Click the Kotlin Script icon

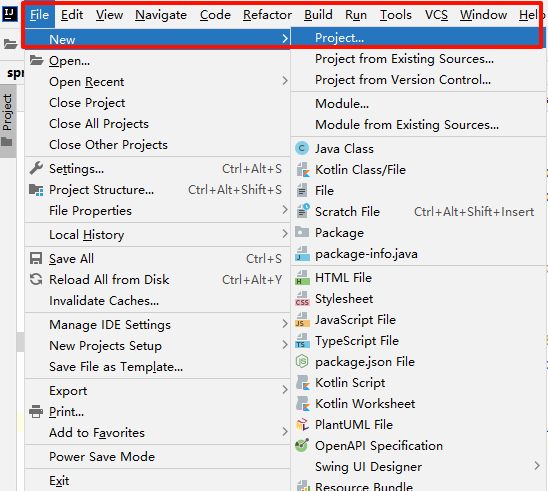[303, 383]
